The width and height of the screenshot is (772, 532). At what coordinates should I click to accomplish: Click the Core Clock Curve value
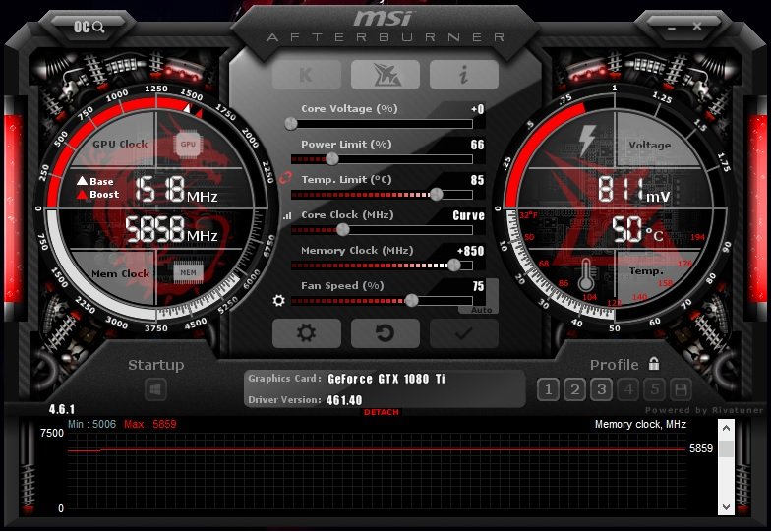pyautogui.click(x=469, y=215)
